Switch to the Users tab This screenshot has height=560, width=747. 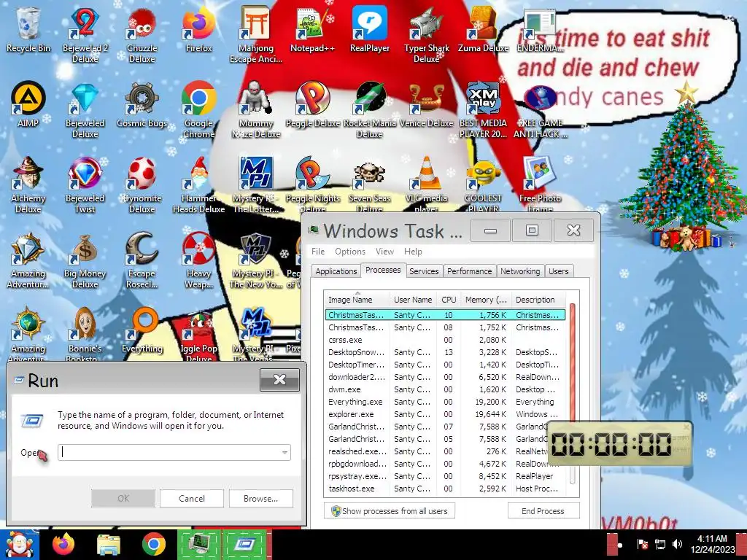pyautogui.click(x=558, y=271)
